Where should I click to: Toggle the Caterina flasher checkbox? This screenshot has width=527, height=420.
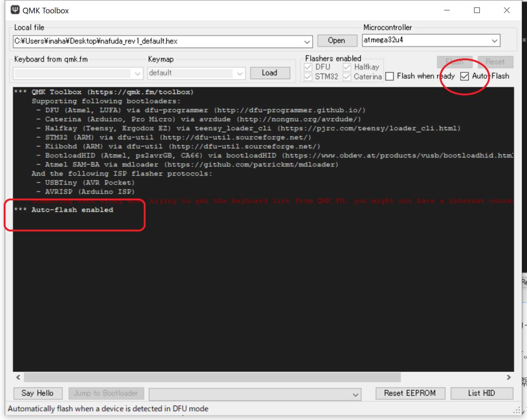tap(347, 77)
